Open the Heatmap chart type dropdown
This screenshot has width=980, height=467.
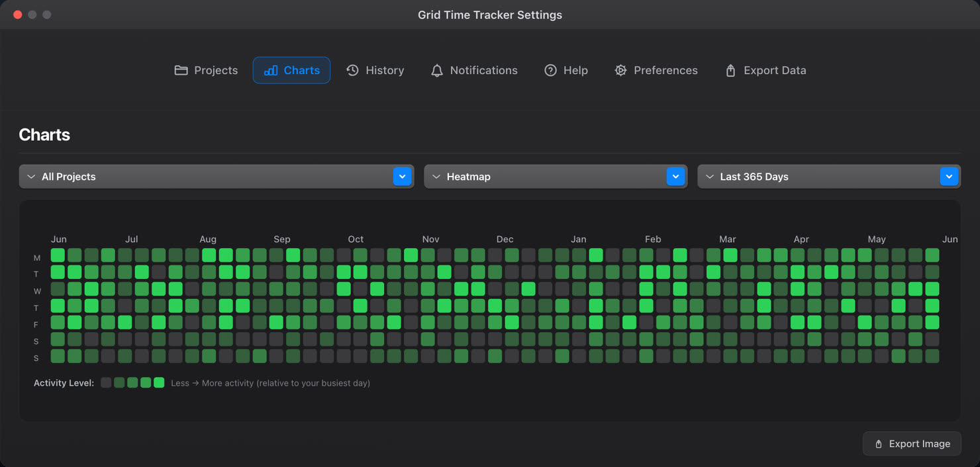click(x=556, y=177)
